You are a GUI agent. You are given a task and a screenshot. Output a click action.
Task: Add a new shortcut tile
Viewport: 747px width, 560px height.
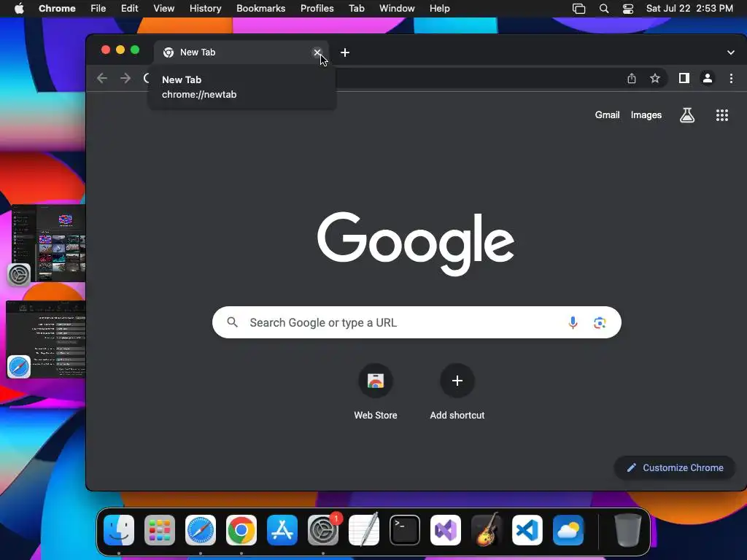point(457,392)
